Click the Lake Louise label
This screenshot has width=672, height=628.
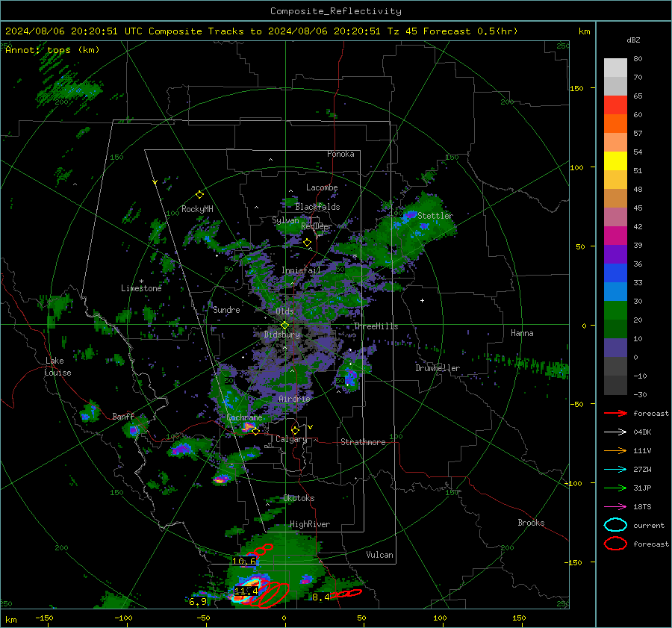pos(57,367)
